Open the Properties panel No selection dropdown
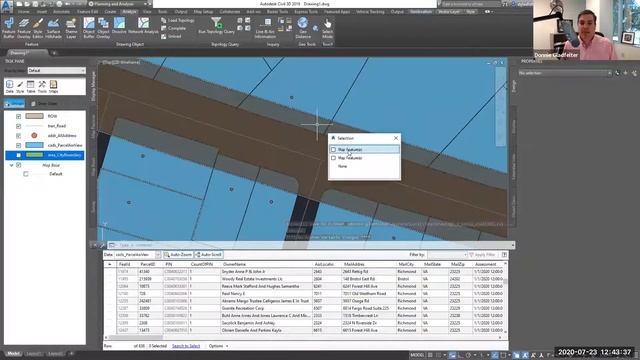Image resolution: width=640 pixels, height=360 pixels. [565, 73]
